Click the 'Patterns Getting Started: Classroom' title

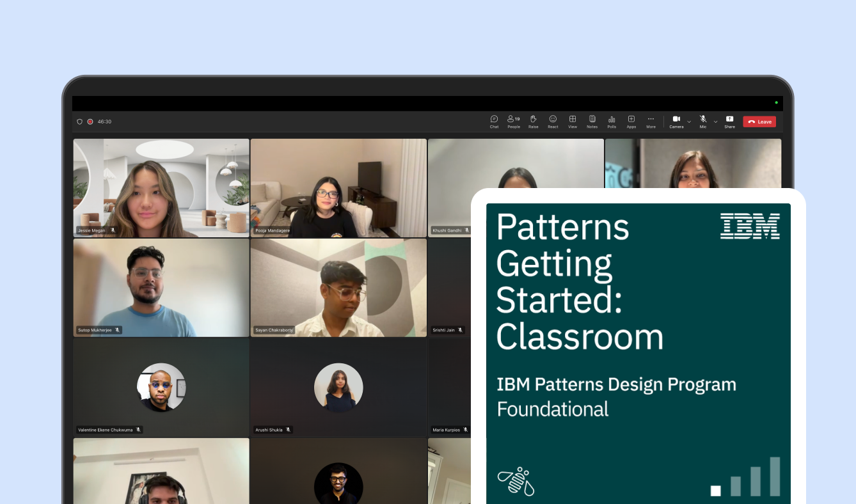click(580, 281)
